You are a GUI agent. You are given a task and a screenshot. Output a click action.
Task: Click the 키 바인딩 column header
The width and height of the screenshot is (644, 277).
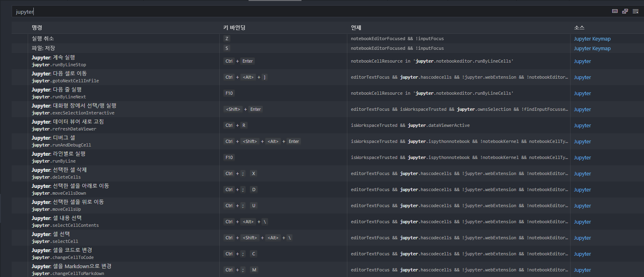(x=234, y=28)
